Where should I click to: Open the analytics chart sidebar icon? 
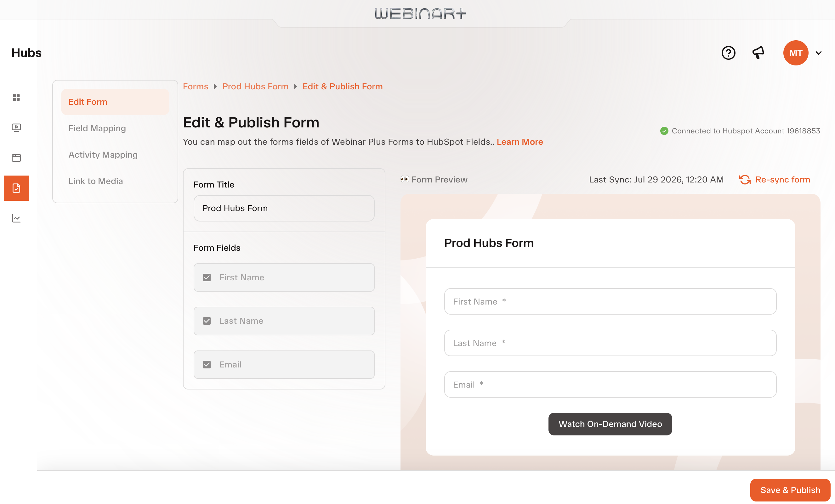click(16, 218)
